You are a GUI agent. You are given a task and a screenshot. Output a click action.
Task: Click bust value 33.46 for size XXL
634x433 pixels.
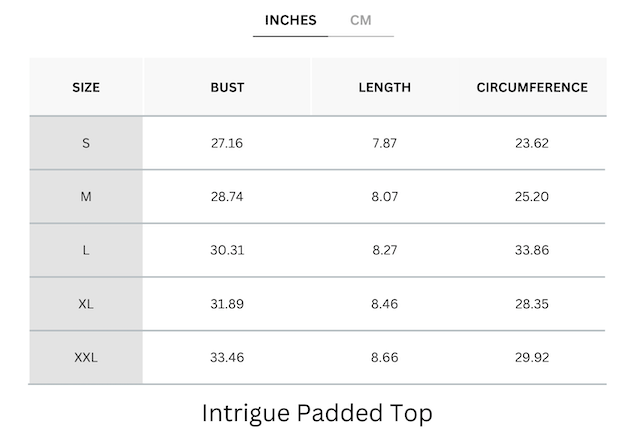point(227,357)
